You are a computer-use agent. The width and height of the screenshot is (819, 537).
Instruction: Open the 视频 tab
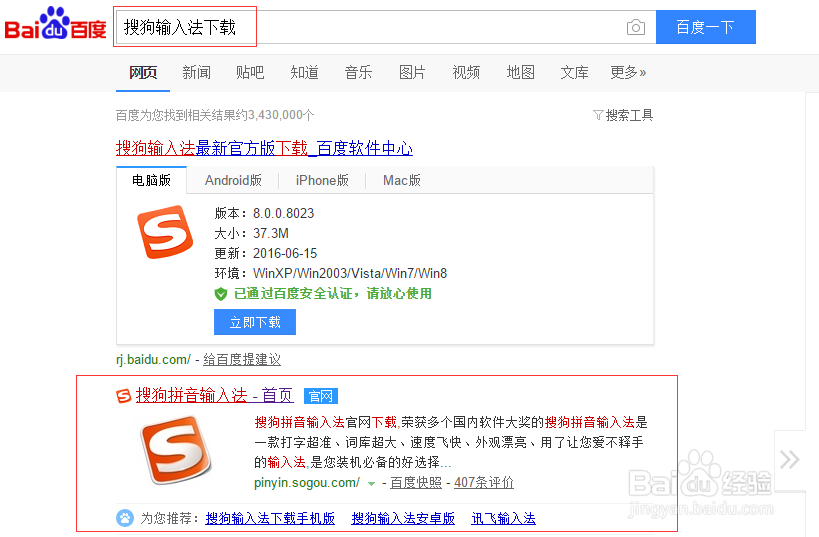[466, 72]
